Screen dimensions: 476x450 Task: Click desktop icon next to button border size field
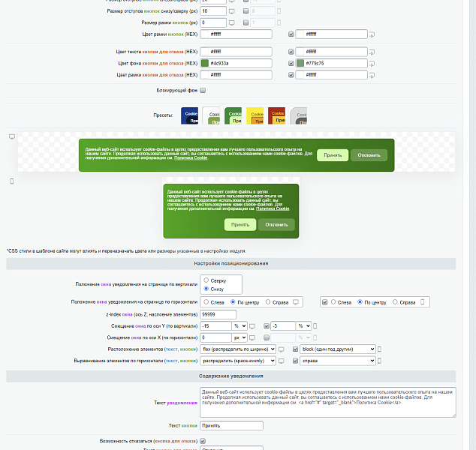click(232, 22)
